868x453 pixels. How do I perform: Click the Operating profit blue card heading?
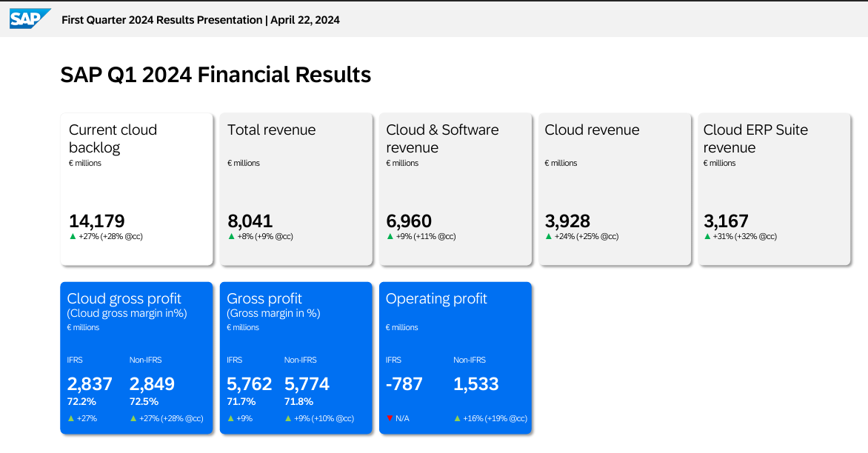click(436, 298)
